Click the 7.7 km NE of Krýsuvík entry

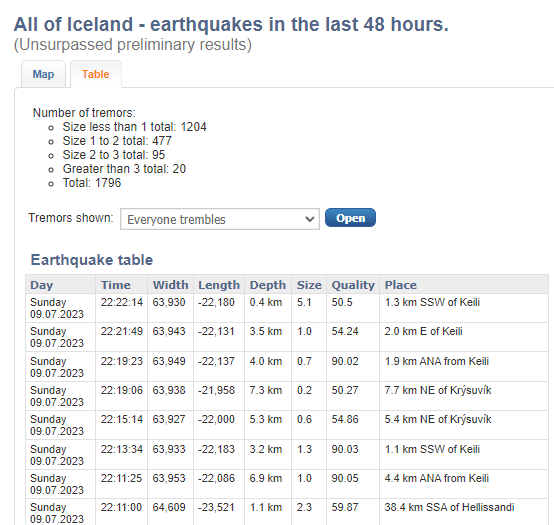tap(438, 390)
